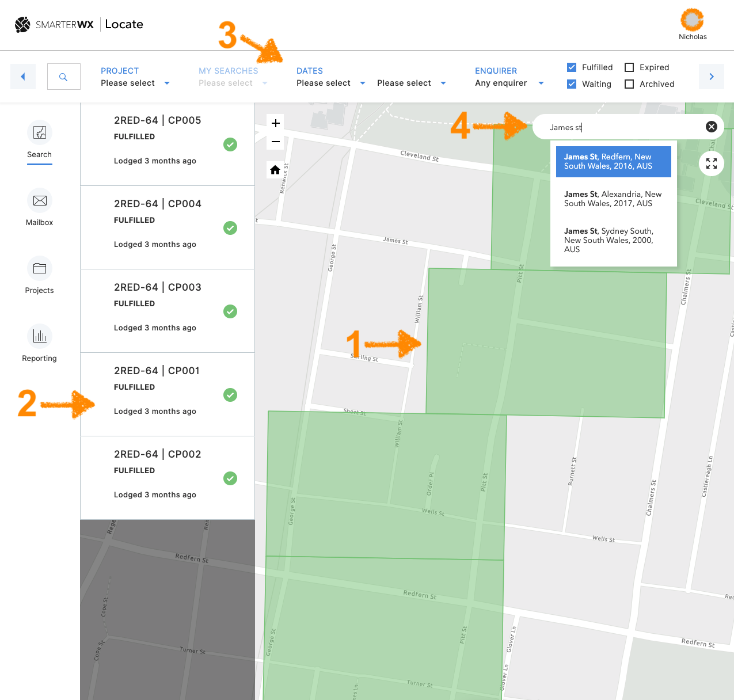Click the map zoom in plus button
Screen dimensions: 734x700
coord(276,123)
